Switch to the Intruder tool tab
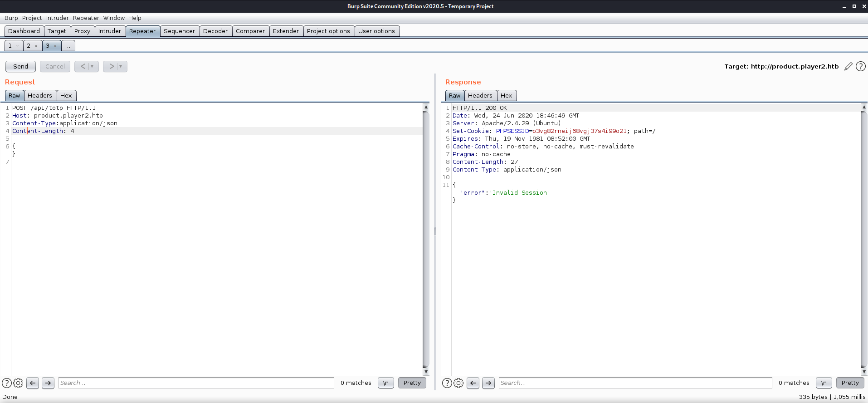Viewport: 868px width, 403px height. click(110, 31)
